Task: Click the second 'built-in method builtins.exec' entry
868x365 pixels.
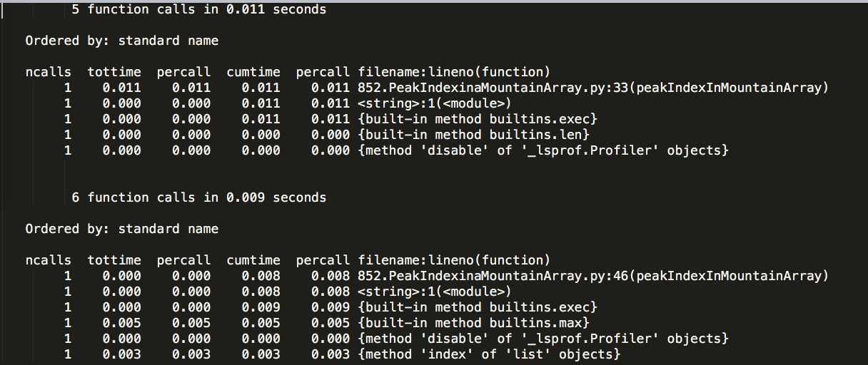Action: click(x=477, y=307)
